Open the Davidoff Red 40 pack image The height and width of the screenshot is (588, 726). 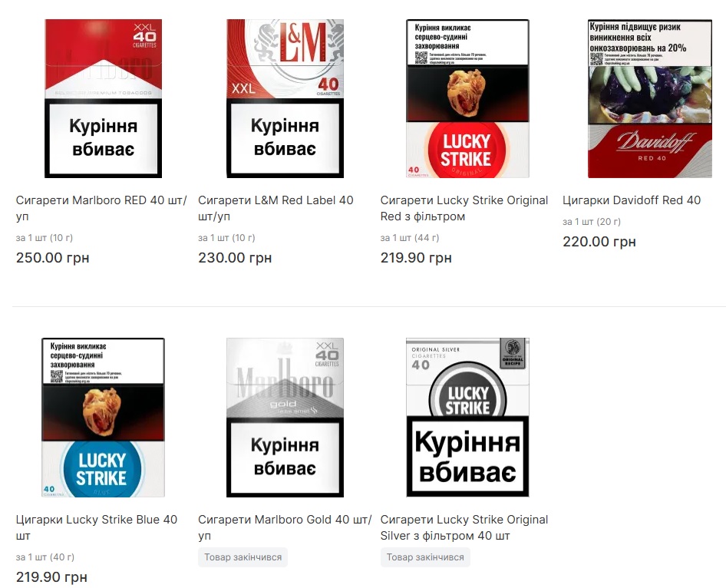coord(649,98)
